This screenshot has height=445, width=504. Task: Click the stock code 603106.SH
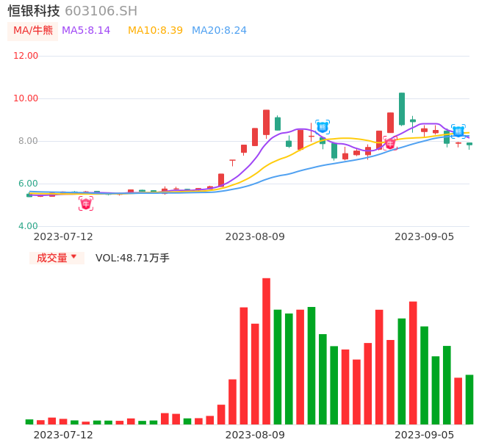(101, 11)
